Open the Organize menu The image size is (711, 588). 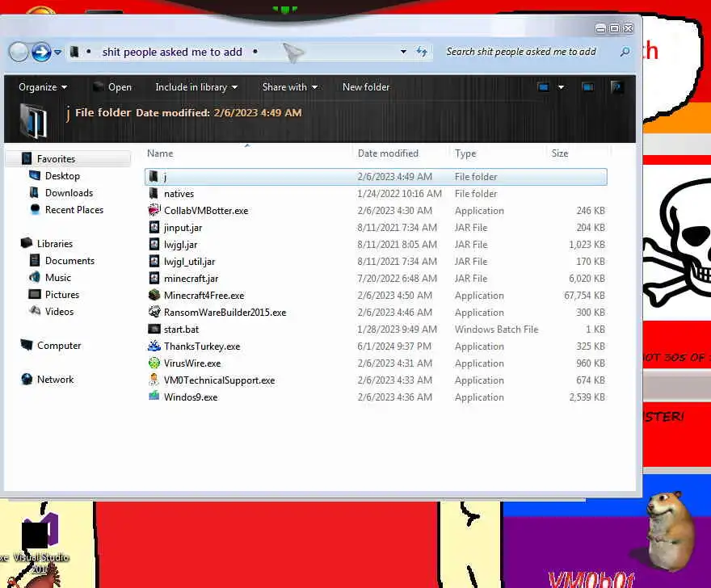43,87
